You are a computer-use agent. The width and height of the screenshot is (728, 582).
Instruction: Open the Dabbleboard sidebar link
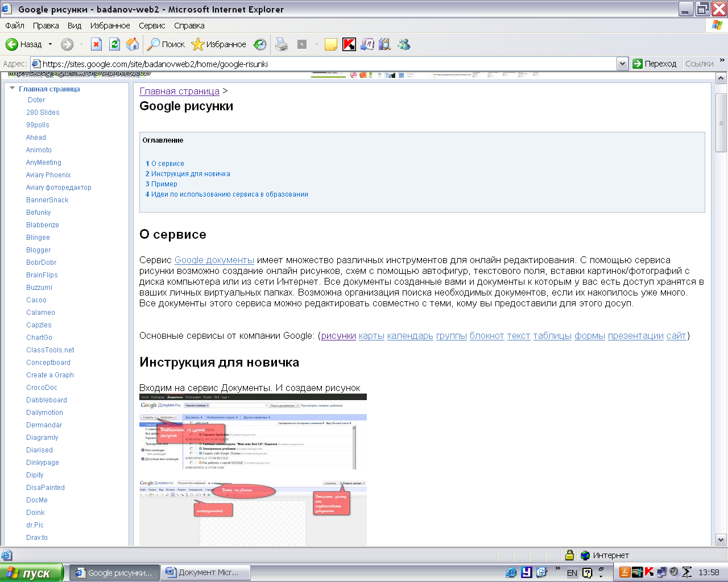(47, 400)
